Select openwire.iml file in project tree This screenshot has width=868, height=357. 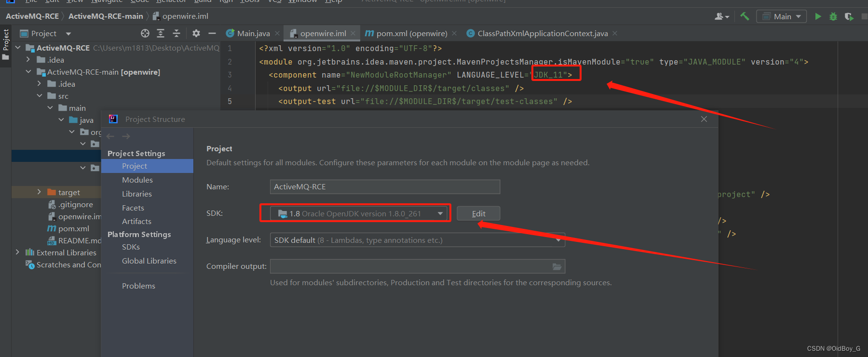click(74, 216)
